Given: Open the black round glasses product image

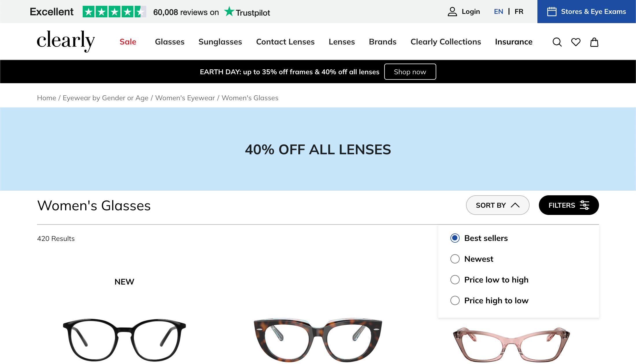Looking at the screenshot, I should point(124,339).
